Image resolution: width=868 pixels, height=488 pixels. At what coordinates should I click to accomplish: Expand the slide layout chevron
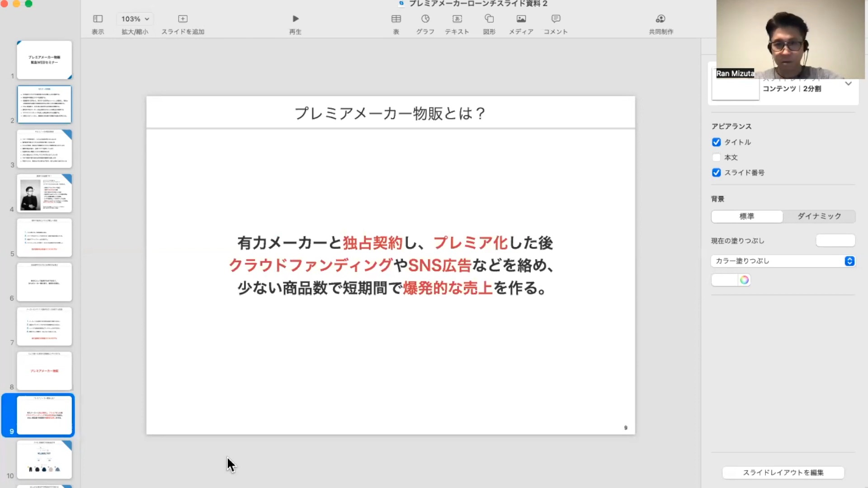coord(848,84)
